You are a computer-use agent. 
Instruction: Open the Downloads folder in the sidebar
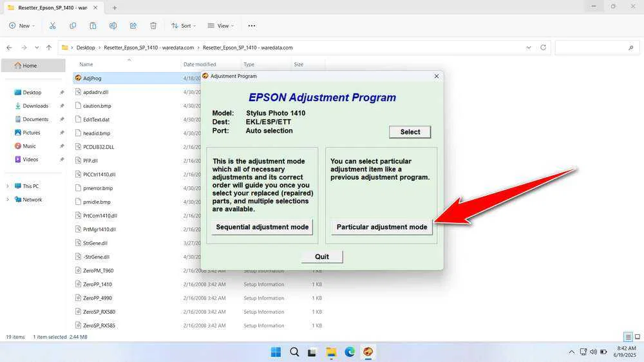35,106
